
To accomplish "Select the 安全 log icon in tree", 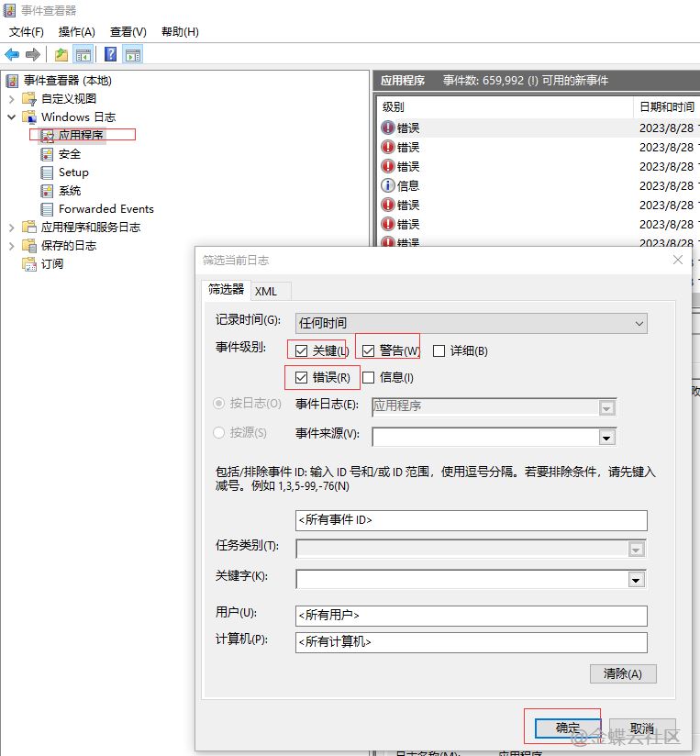I will pyautogui.click(x=47, y=154).
